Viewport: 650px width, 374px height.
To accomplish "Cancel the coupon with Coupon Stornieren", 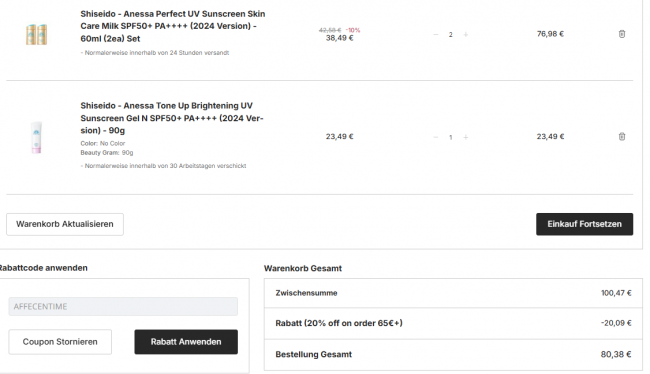I will 60,342.
